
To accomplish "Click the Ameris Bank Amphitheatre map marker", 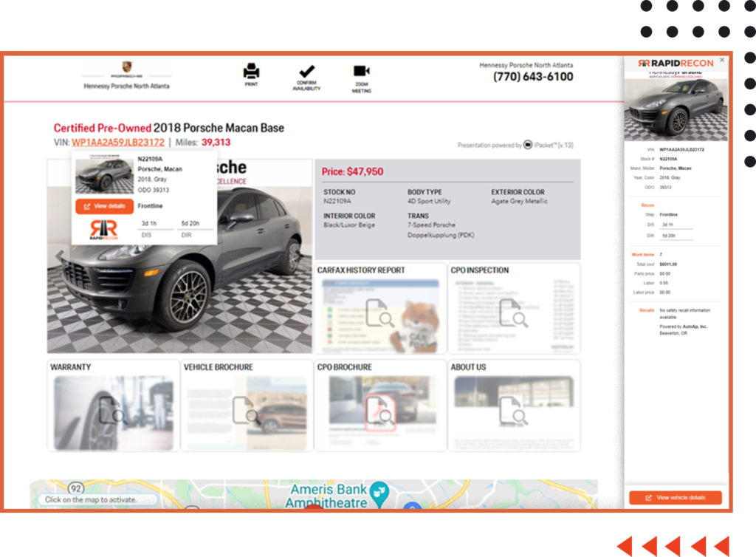I will click(x=380, y=493).
